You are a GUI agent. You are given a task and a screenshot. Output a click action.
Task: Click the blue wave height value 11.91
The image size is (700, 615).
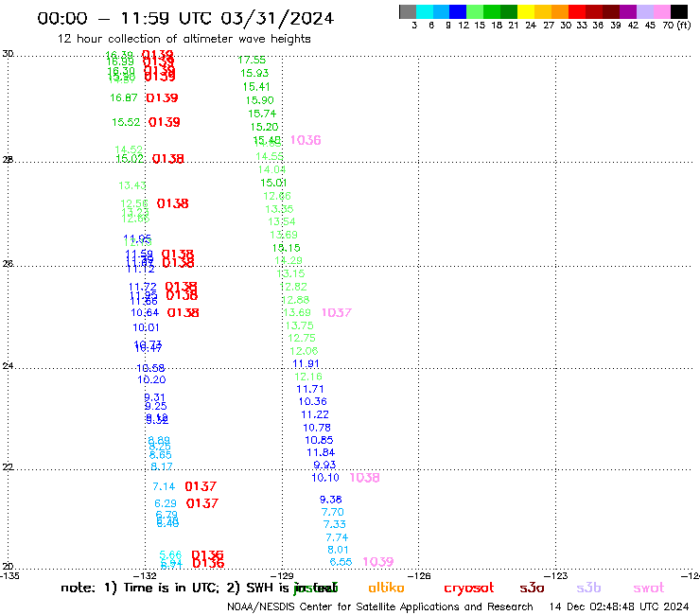click(306, 364)
